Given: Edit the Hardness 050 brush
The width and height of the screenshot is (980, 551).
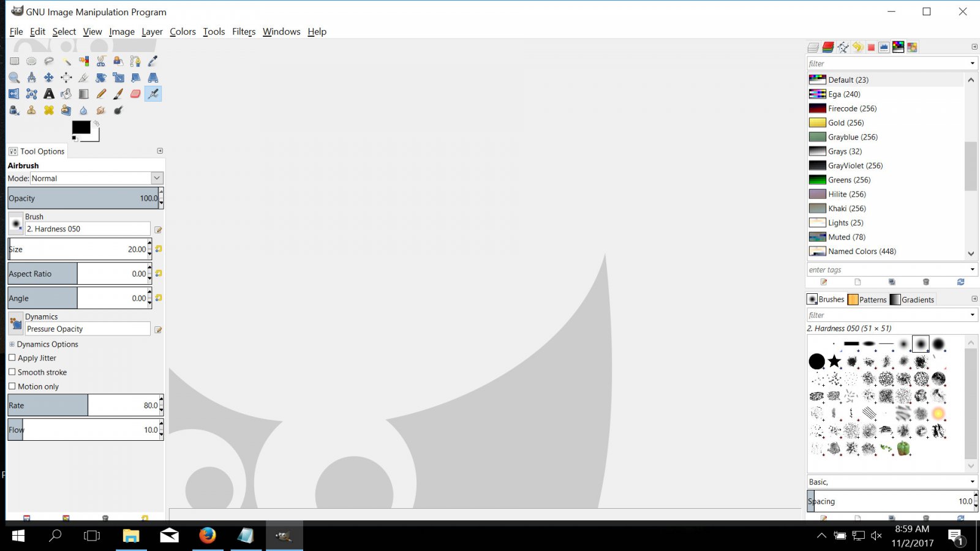Looking at the screenshot, I should click(x=158, y=230).
